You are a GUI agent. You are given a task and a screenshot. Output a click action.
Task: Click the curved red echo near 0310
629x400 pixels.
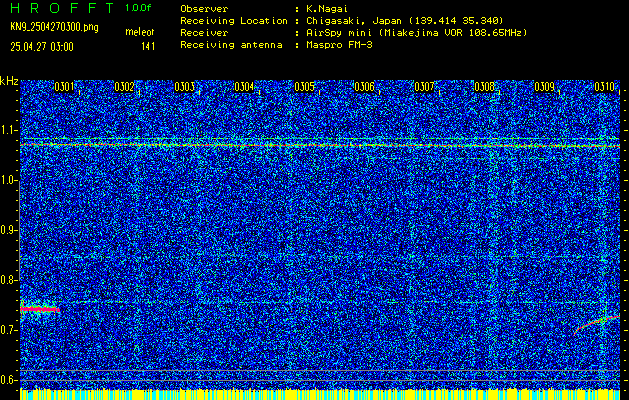tap(597, 325)
